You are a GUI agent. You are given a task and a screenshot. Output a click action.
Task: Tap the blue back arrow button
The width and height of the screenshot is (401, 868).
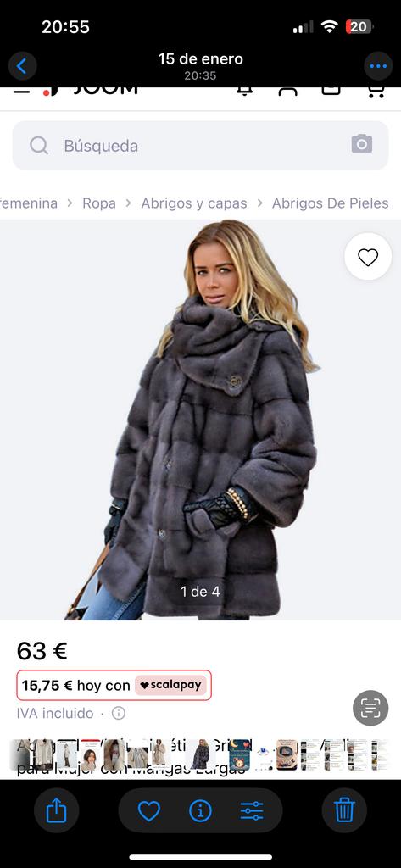point(22,66)
